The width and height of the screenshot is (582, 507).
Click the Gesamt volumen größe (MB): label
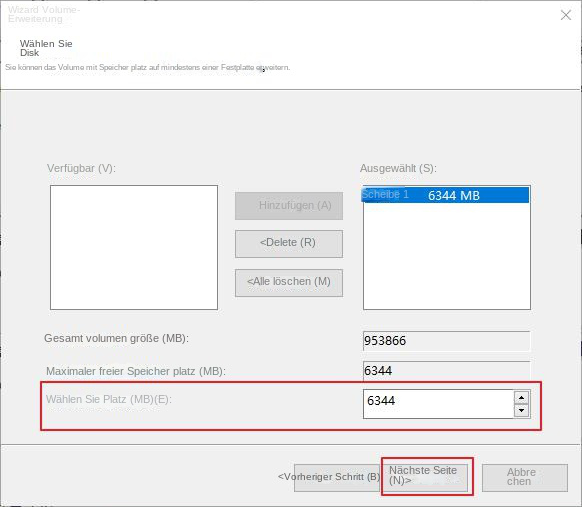point(116,338)
